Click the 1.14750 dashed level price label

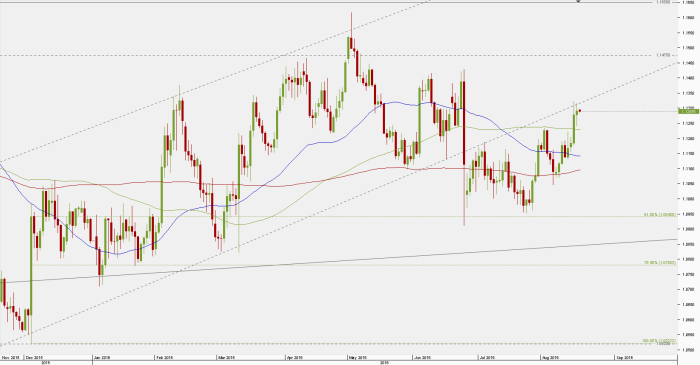point(663,55)
